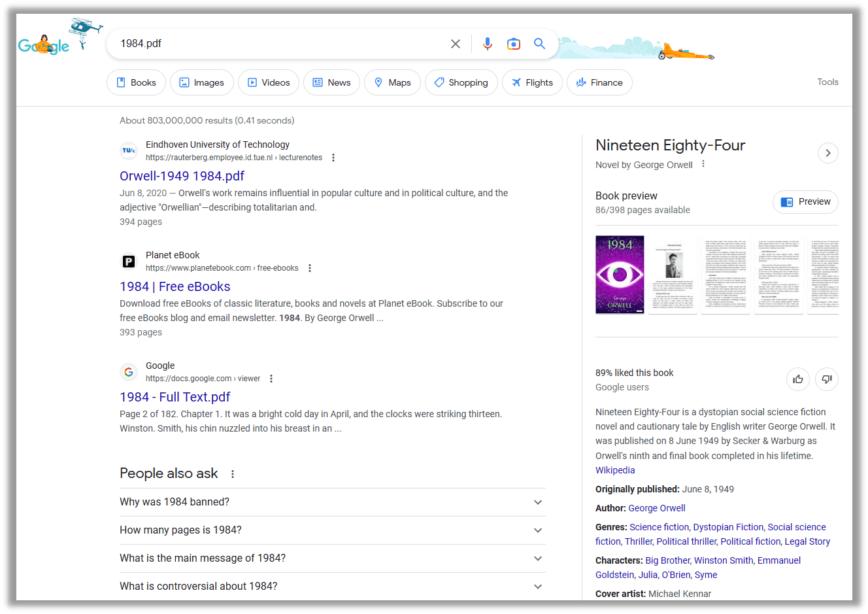Screen dimensions: 868x614
Task: Click rauterberg.employee.id.tue.nl result URL
Action: [234, 158]
